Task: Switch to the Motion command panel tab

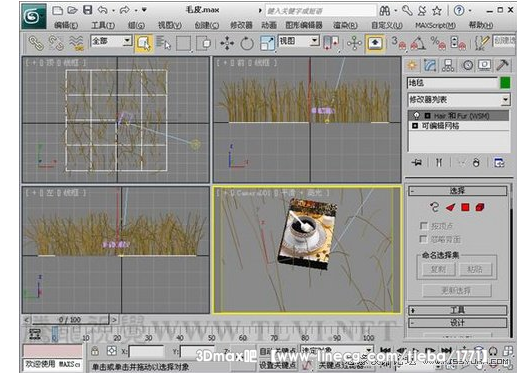Action: click(467, 65)
